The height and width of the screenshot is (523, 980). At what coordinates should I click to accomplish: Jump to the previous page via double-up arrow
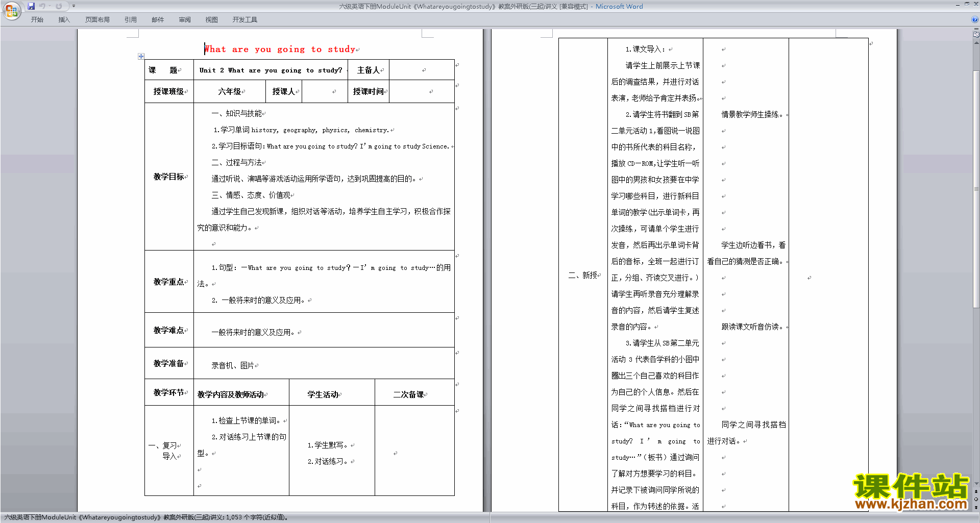[x=976, y=491]
